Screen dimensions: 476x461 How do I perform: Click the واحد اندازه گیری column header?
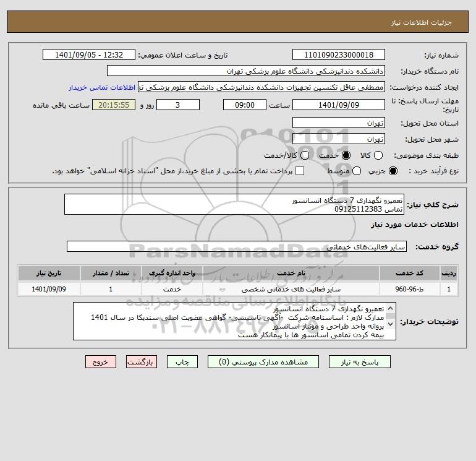172,273
